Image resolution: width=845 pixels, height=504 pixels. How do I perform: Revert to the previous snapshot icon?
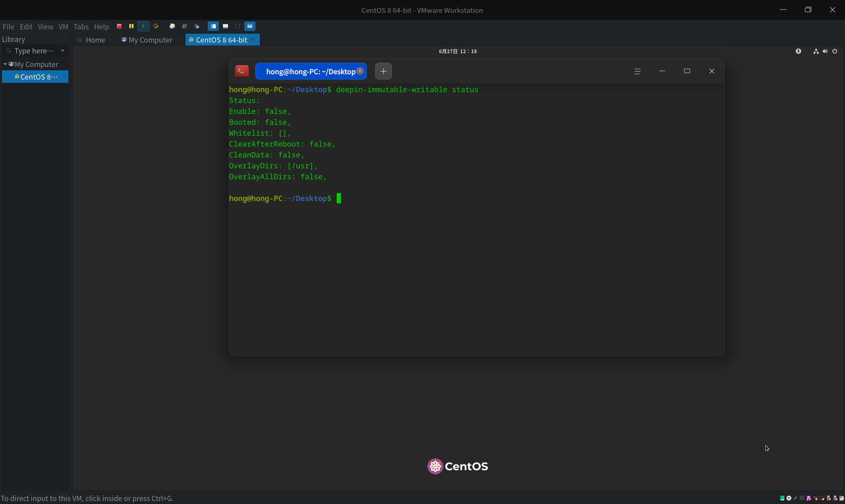click(x=185, y=26)
